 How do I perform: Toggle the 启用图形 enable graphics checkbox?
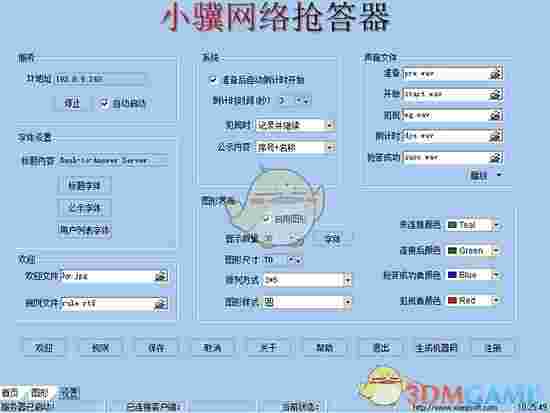[267, 220]
